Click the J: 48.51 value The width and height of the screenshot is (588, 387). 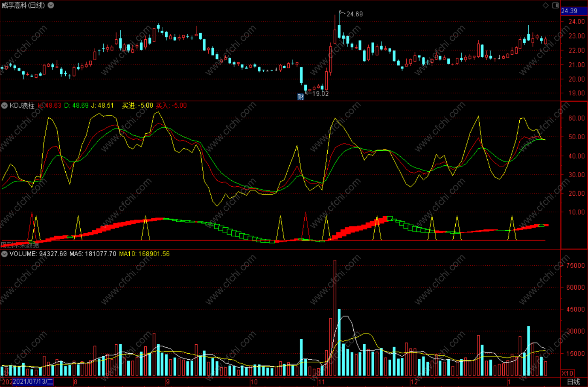(x=102, y=106)
